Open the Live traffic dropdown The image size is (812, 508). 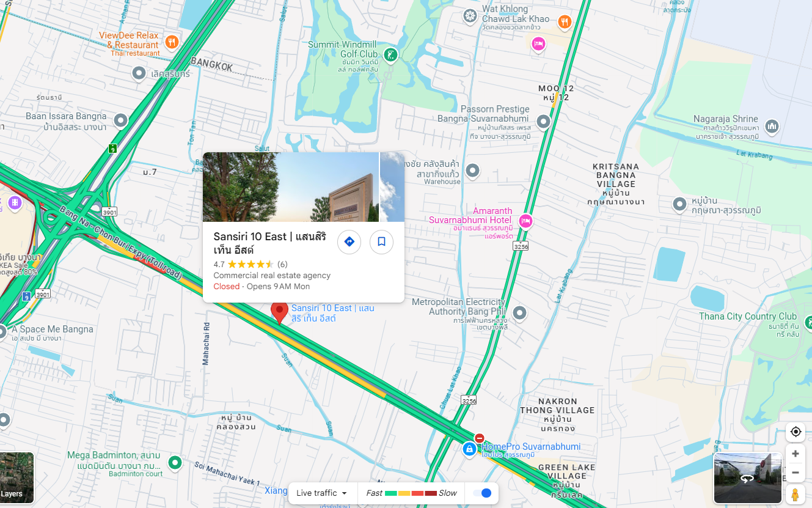(322, 493)
